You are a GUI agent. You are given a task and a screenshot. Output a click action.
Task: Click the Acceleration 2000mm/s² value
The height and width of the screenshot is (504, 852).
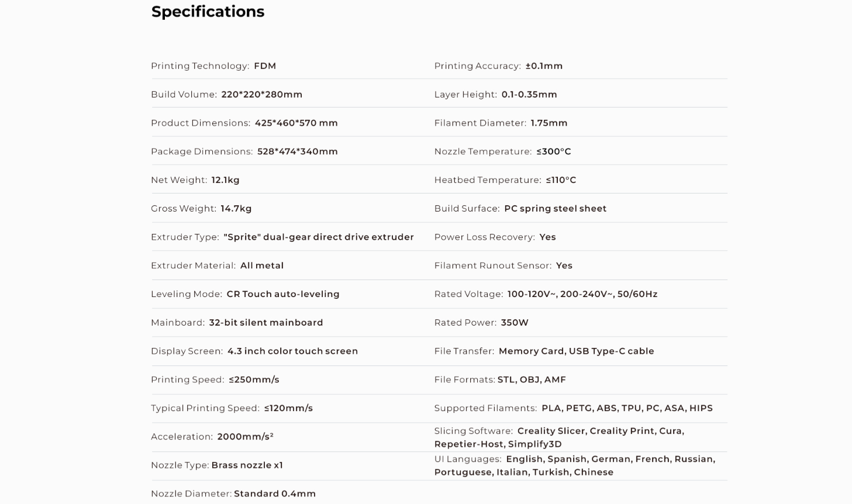coord(245,437)
